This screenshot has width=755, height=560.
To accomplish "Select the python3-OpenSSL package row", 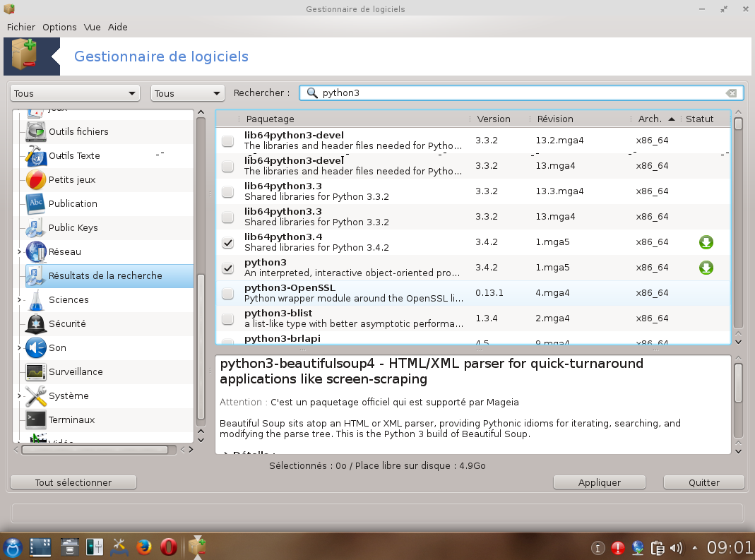I will click(x=472, y=293).
